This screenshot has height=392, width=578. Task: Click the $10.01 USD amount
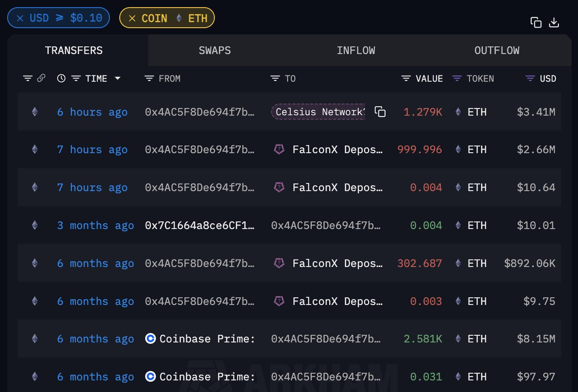coord(536,225)
